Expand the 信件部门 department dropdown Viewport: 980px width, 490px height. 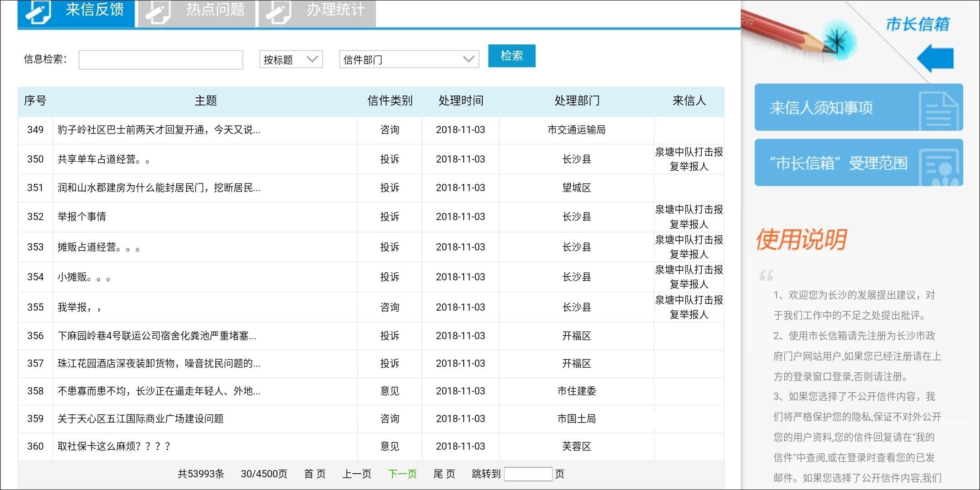(x=408, y=59)
